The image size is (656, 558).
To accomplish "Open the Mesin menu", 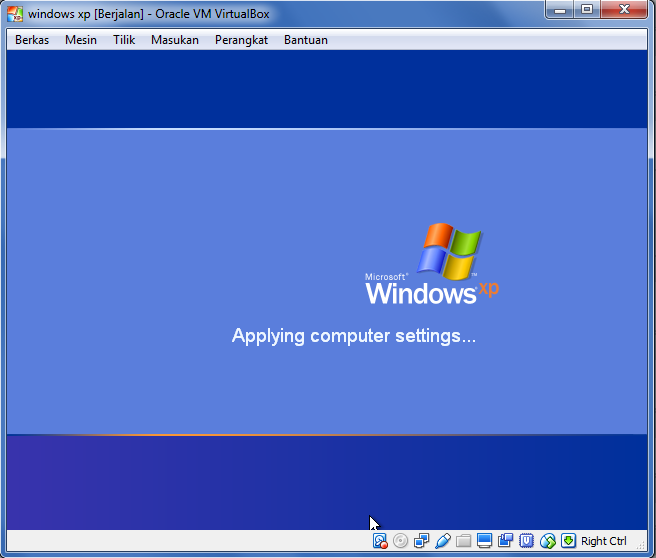I will [x=81, y=40].
